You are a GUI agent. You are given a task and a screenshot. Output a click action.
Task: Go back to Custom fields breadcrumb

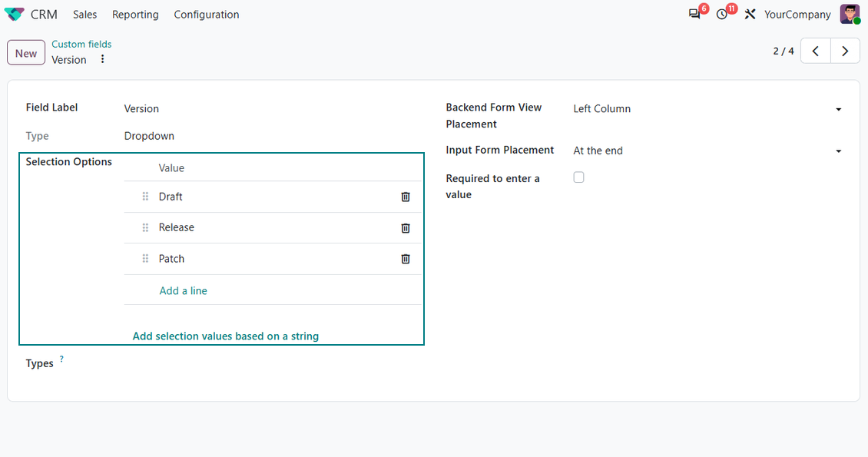[x=81, y=45]
